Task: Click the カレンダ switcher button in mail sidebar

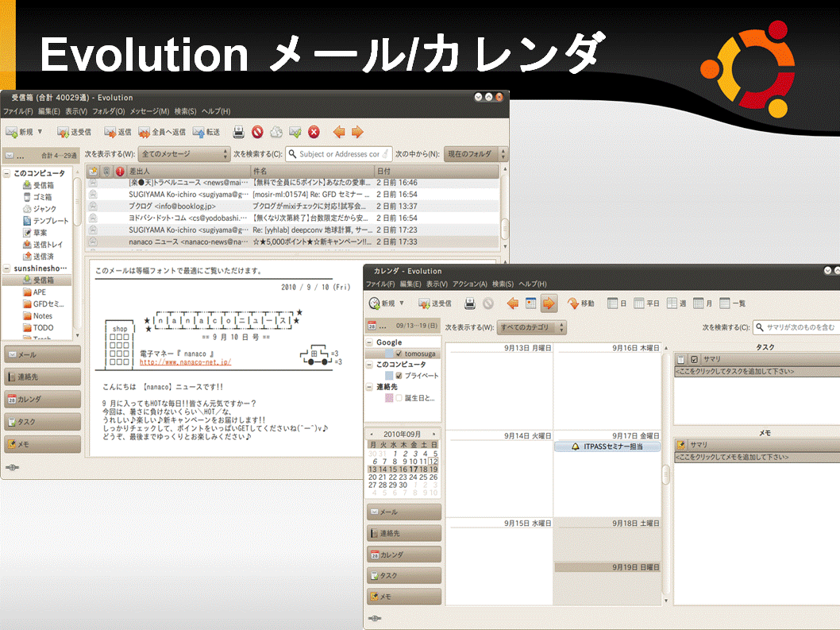Action: [42, 400]
